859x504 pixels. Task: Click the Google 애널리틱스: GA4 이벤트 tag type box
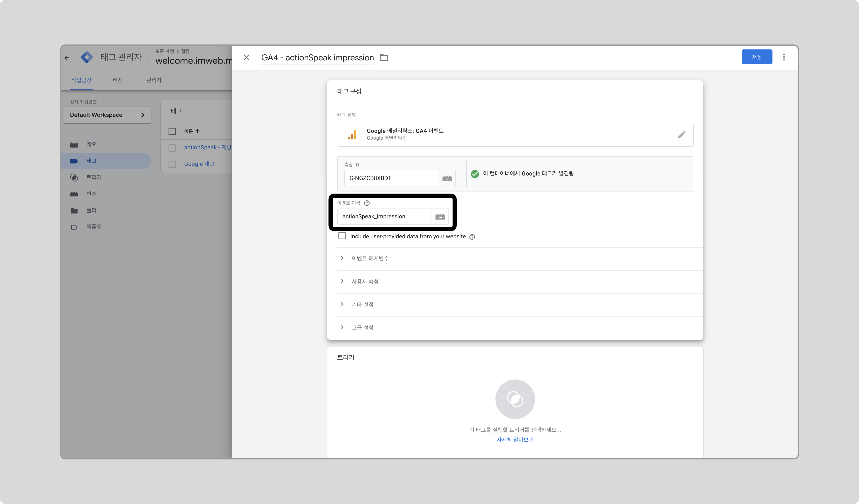click(515, 135)
